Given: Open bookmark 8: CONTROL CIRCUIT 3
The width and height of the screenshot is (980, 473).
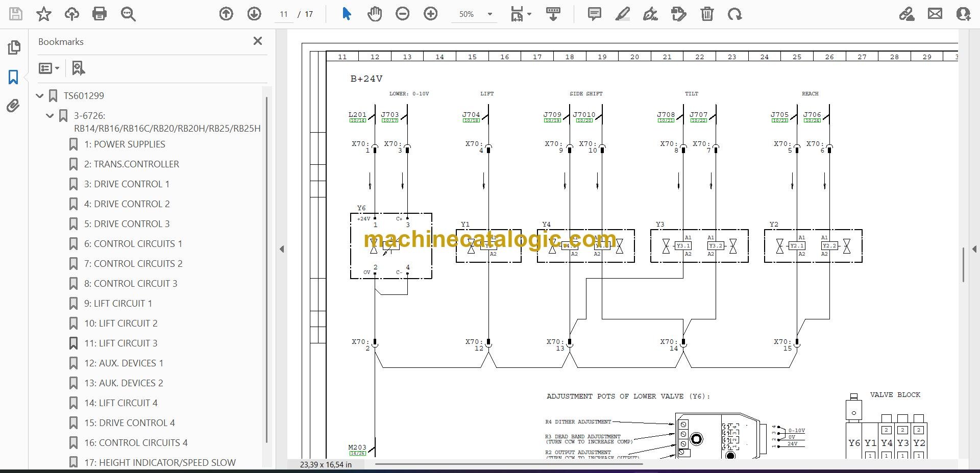Looking at the screenshot, I should click(x=131, y=284).
